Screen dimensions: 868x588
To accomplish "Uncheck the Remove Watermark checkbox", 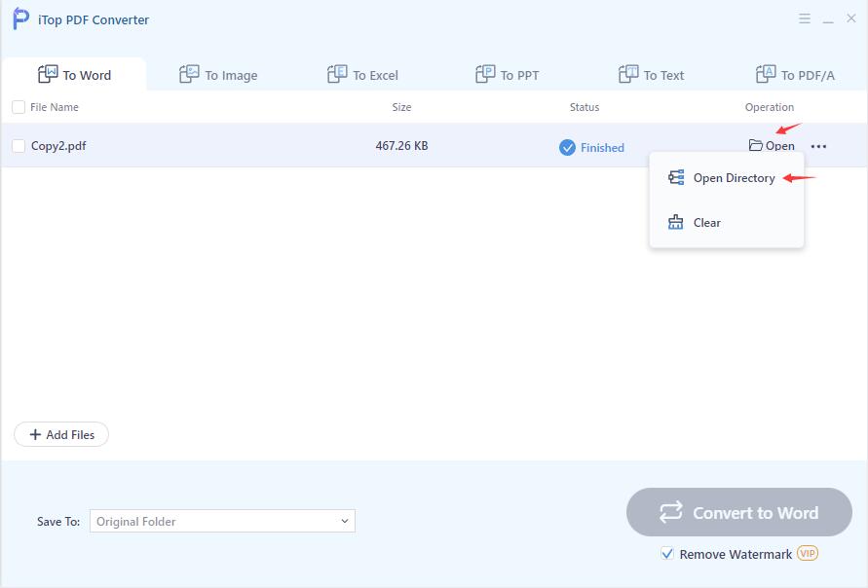I will click(667, 554).
